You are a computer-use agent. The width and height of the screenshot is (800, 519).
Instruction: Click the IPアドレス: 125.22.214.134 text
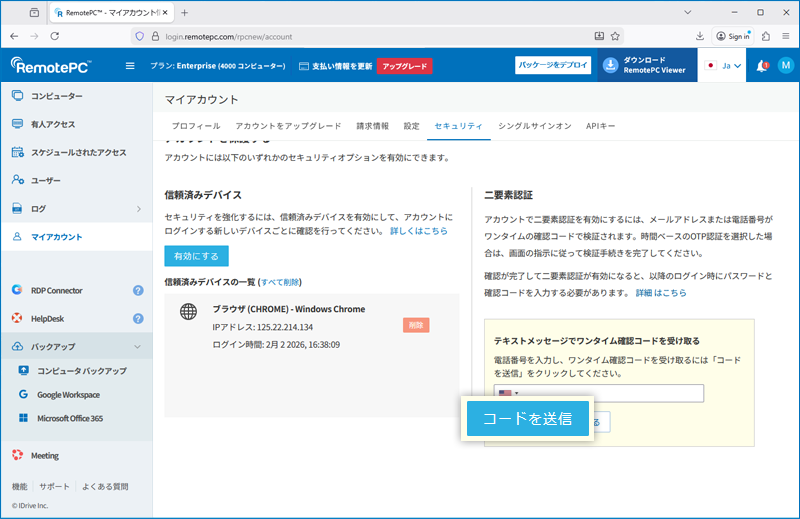click(263, 327)
